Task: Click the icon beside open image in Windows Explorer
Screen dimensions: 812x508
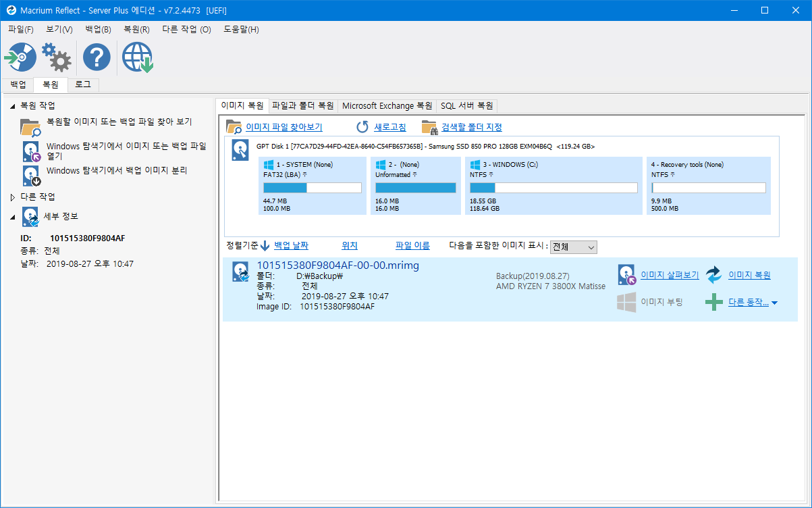Action: tap(31, 151)
